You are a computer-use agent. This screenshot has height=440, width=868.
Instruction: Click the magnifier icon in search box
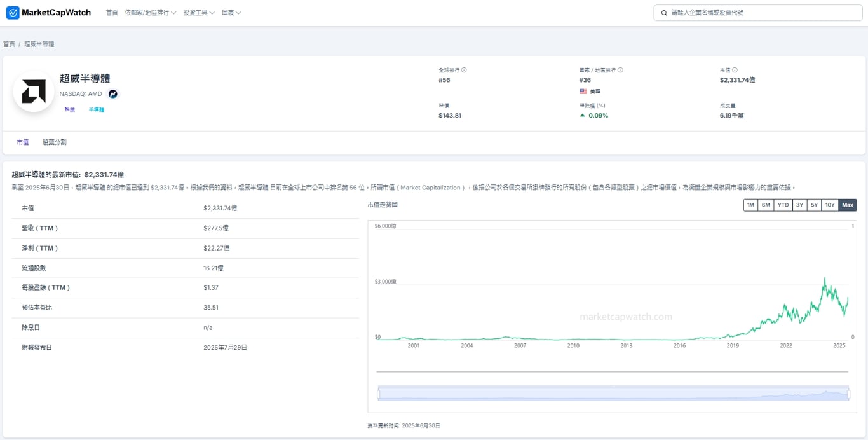click(x=664, y=13)
